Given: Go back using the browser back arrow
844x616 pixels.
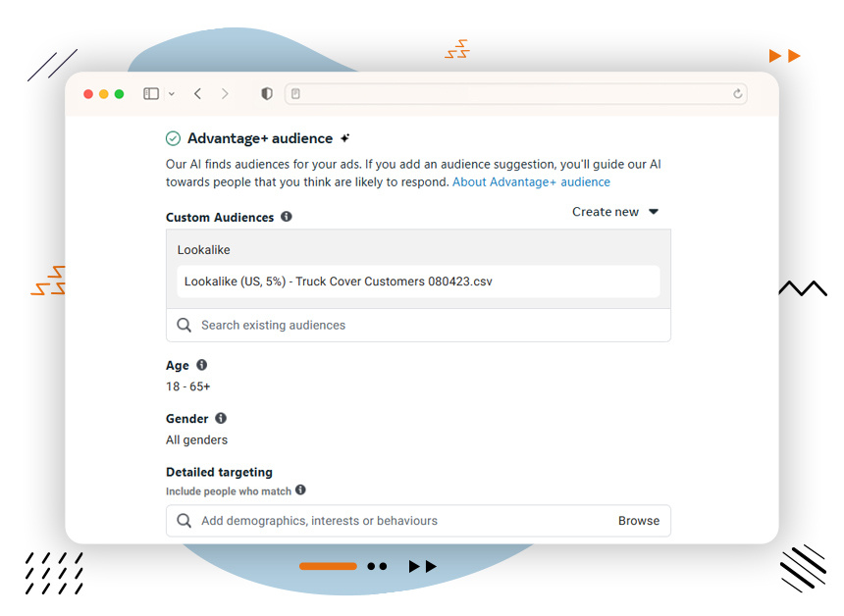Looking at the screenshot, I should [197, 94].
